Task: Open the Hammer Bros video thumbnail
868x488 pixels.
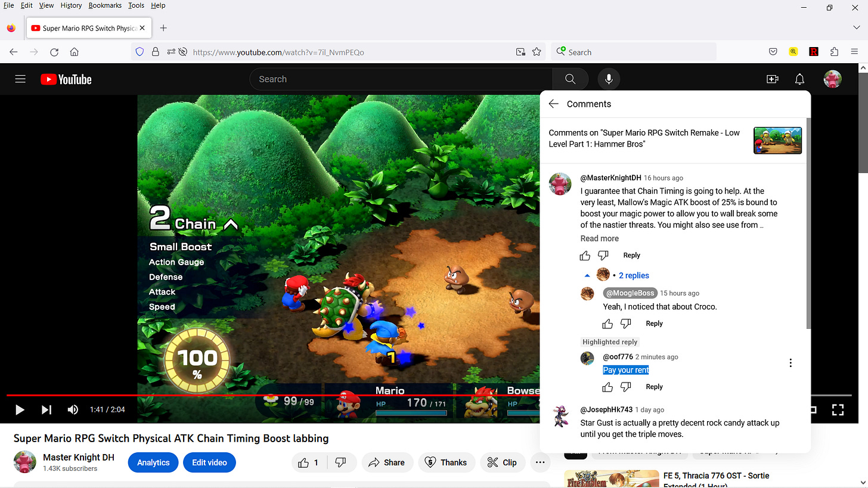Action: coord(777,141)
